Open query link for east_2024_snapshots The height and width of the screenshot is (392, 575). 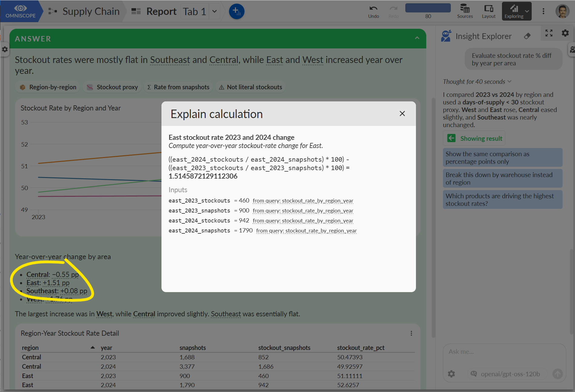tap(306, 231)
